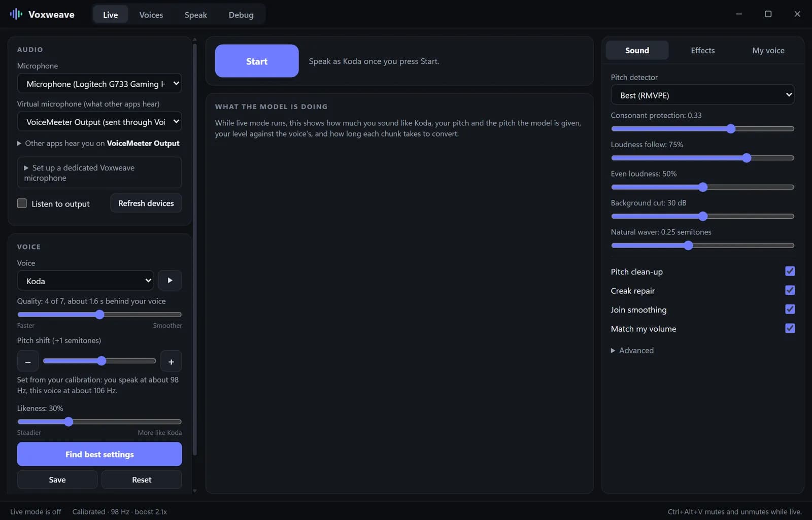Click the Quality slider handle

99,315
